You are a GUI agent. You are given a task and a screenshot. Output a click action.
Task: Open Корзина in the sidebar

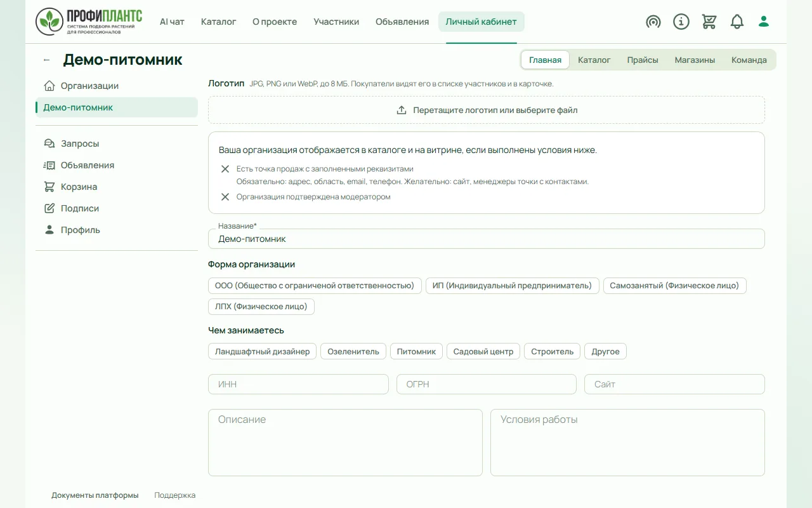pos(117,187)
